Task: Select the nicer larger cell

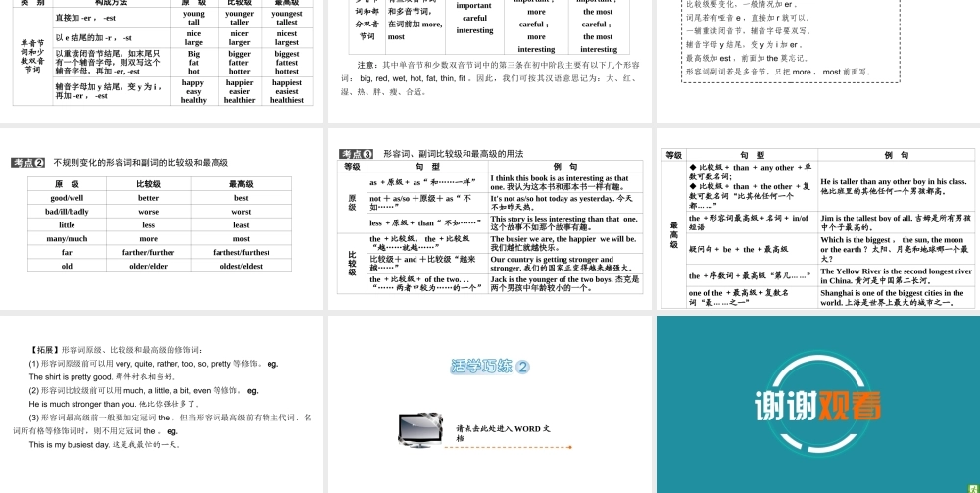Action: point(239,38)
